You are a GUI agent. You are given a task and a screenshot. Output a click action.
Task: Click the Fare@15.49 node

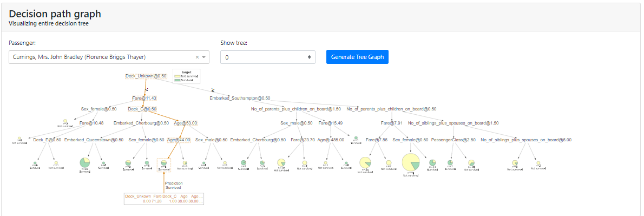331,123
